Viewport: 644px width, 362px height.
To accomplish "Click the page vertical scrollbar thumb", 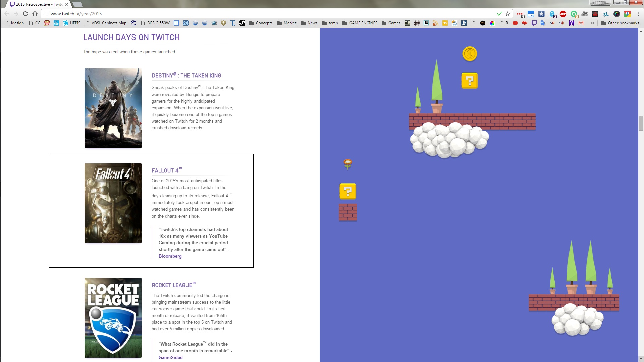I will click(641, 123).
